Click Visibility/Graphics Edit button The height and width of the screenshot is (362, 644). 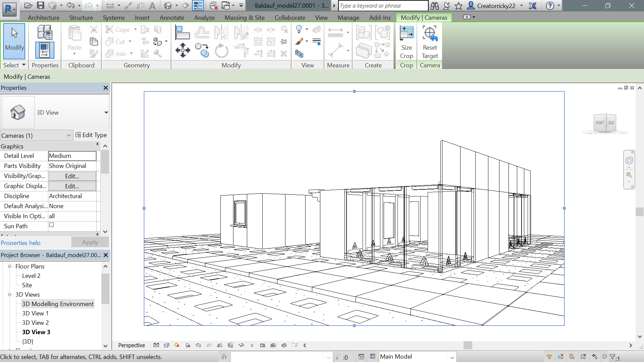click(x=72, y=176)
